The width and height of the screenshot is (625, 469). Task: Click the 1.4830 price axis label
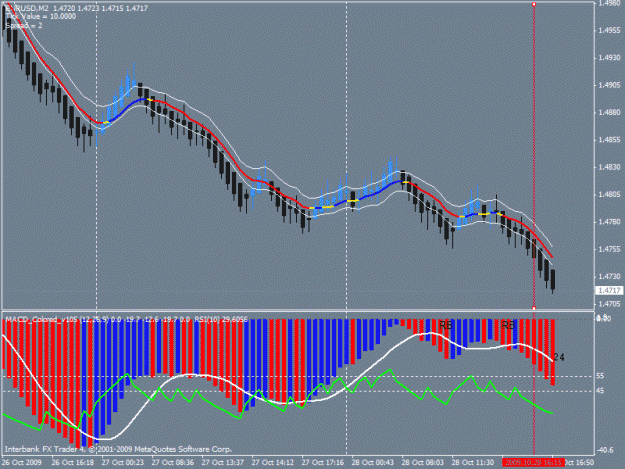pyautogui.click(x=609, y=167)
